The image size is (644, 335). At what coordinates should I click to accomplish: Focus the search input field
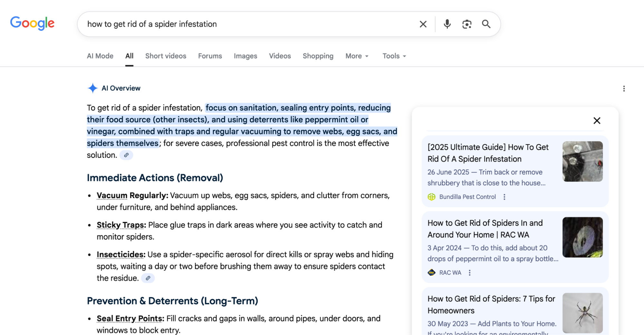(248, 24)
